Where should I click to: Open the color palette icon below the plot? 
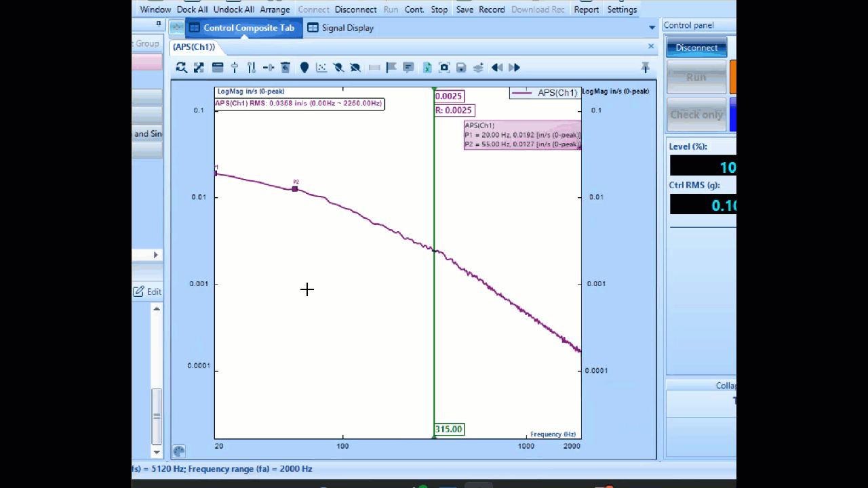coord(179,451)
